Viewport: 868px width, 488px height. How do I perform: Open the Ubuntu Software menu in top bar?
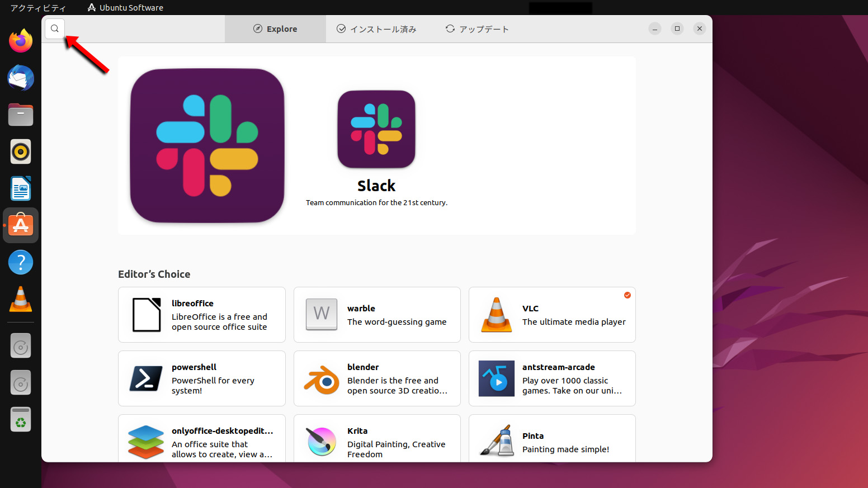125,8
